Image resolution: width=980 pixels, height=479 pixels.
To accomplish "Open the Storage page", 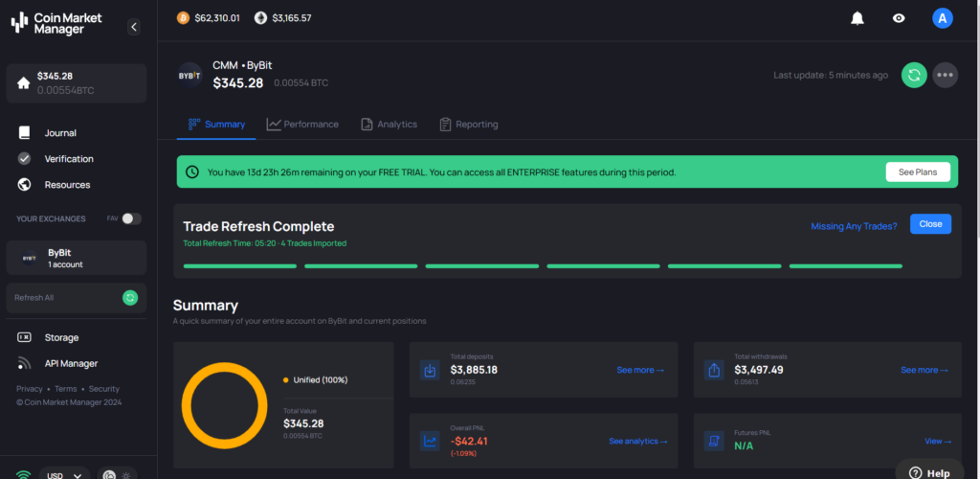I will point(61,337).
